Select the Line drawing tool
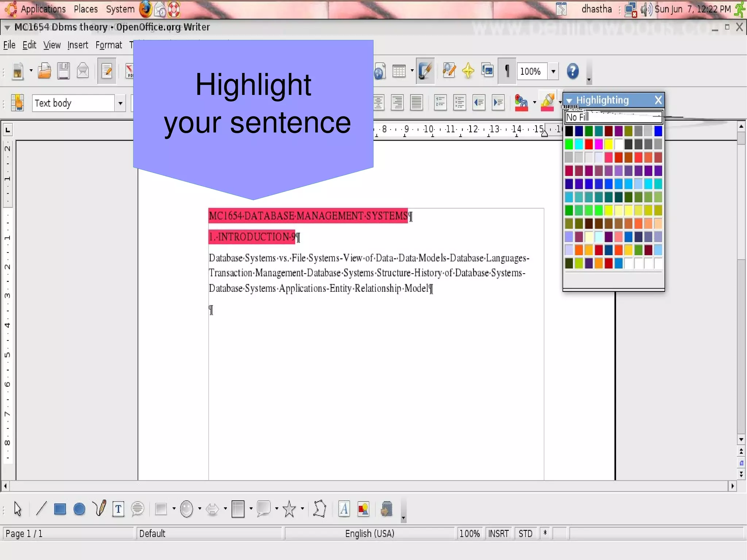Image resolution: width=747 pixels, height=560 pixels. coord(41,508)
